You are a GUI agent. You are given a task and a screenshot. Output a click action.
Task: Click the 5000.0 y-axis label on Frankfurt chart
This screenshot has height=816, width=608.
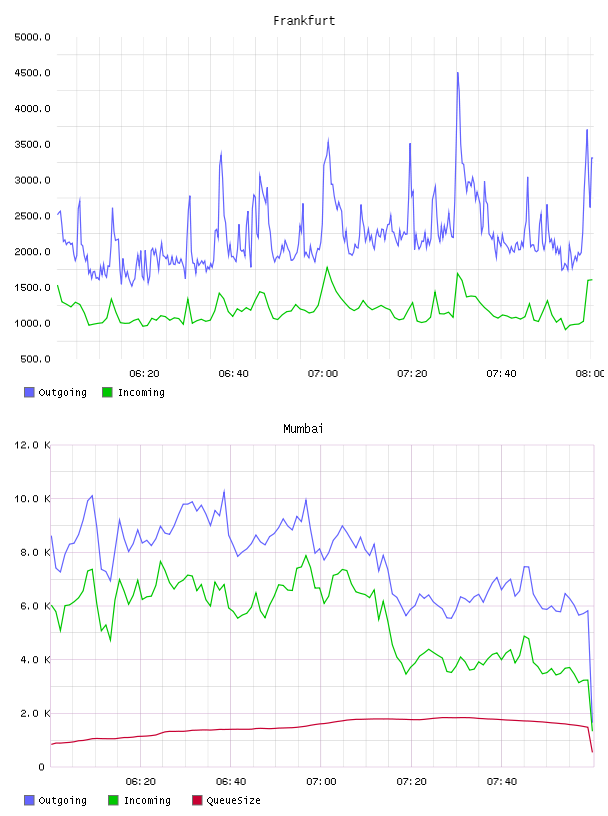32,37
